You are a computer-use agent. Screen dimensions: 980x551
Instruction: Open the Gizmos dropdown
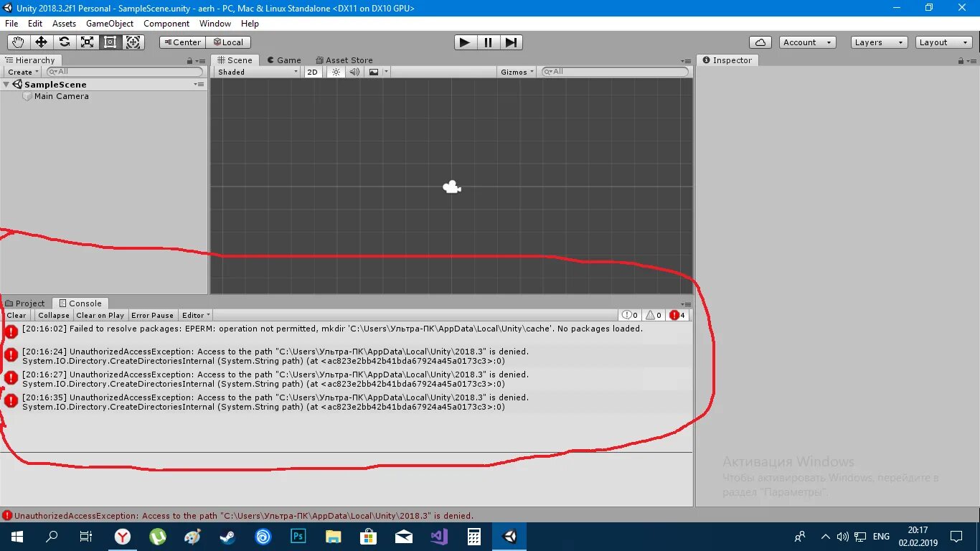517,72
